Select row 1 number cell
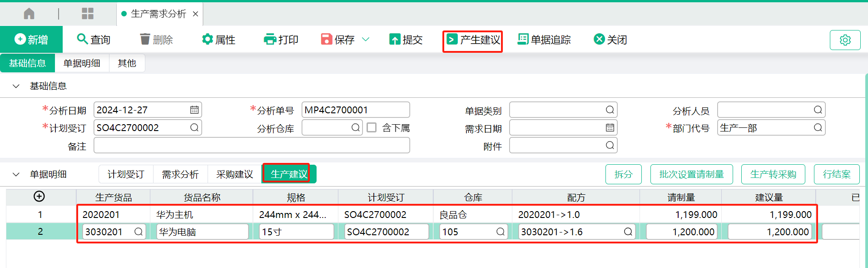The height and width of the screenshot is (268, 868). coord(40,214)
